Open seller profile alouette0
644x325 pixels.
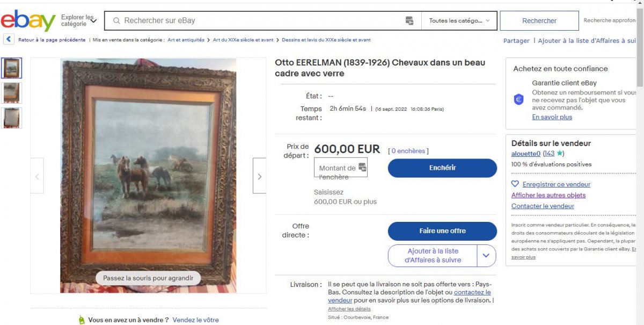point(526,154)
